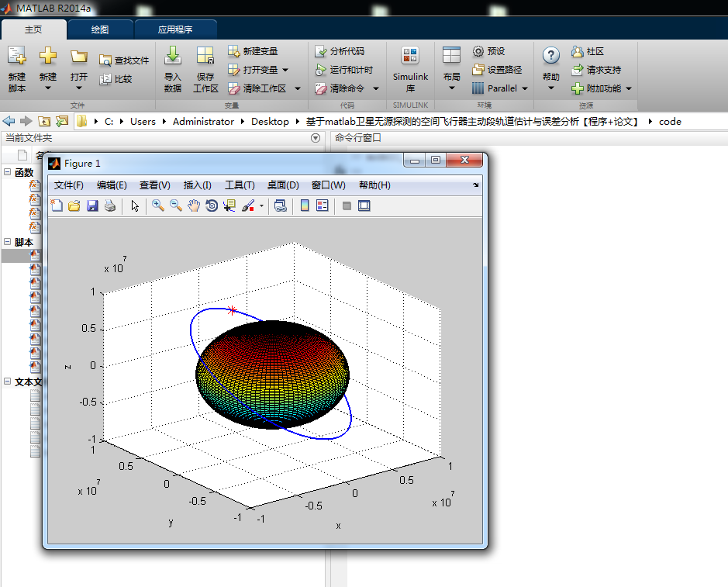
Task: Open the Simulink Library
Action: tap(410, 70)
